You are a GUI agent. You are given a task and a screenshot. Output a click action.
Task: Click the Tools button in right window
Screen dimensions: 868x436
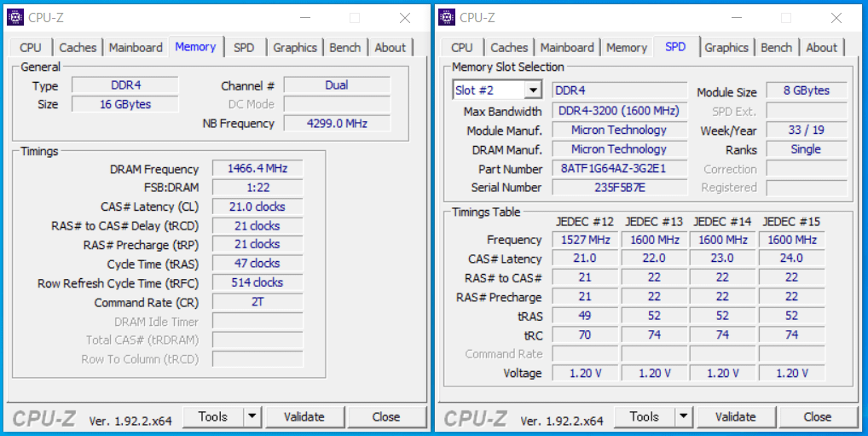645,416
